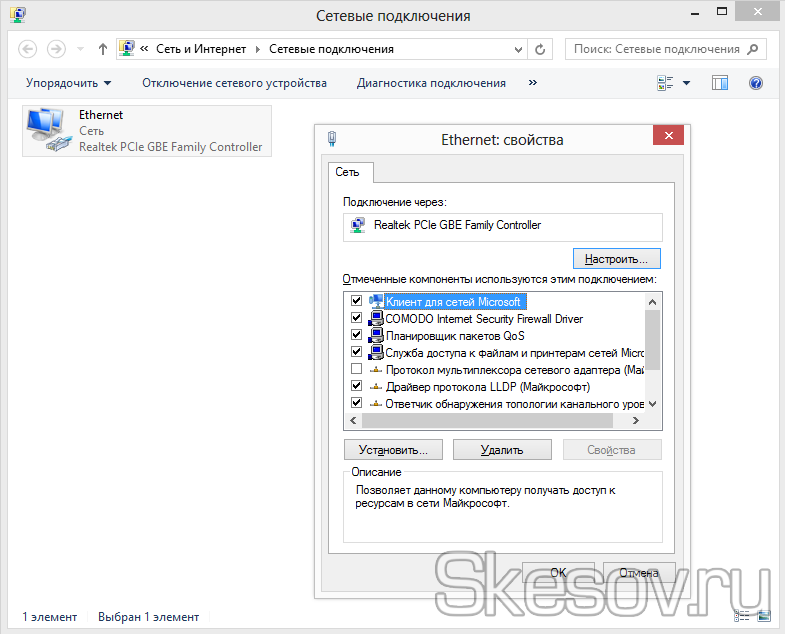Open recent locations dropdown arrow
Screen dimensions: 785x634
click(x=80, y=49)
